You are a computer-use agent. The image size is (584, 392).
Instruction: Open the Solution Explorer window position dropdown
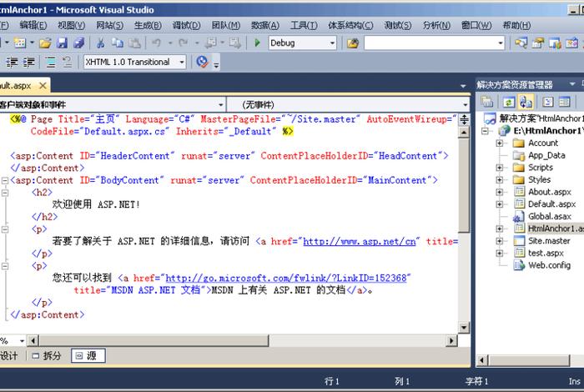coord(572,84)
